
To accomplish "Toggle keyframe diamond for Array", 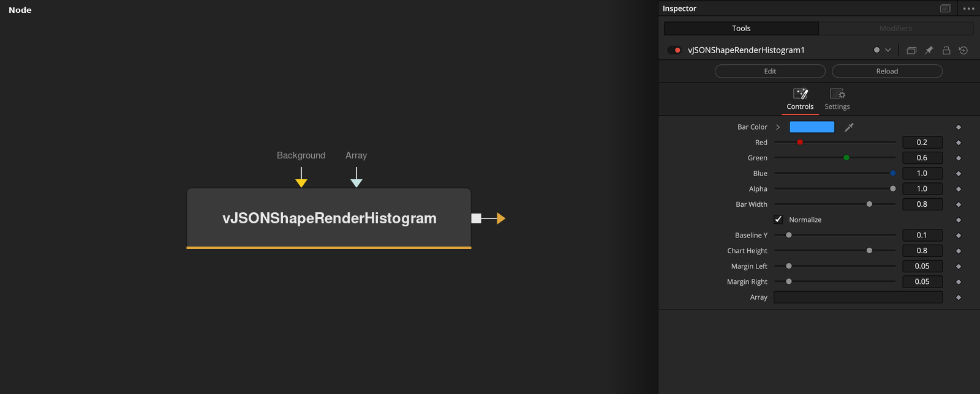I will tap(959, 297).
